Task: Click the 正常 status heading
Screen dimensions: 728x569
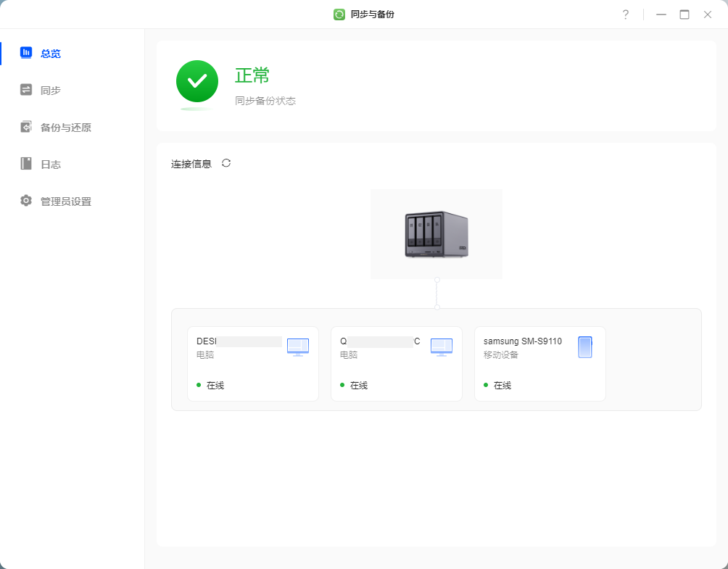Action: click(x=252, y=75)
